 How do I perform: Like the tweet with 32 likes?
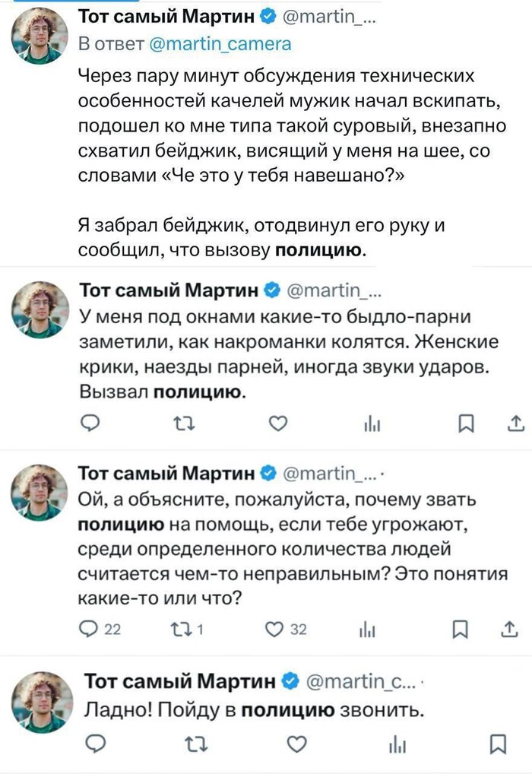pos(280,629)
